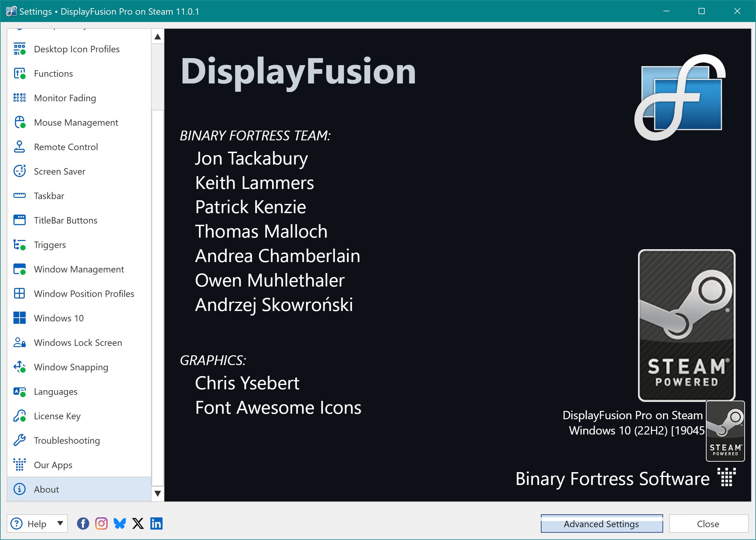Click the Monitor Fading sidebar icon
Viewport: 756px width, 540px height.
(x=19, y=98)
